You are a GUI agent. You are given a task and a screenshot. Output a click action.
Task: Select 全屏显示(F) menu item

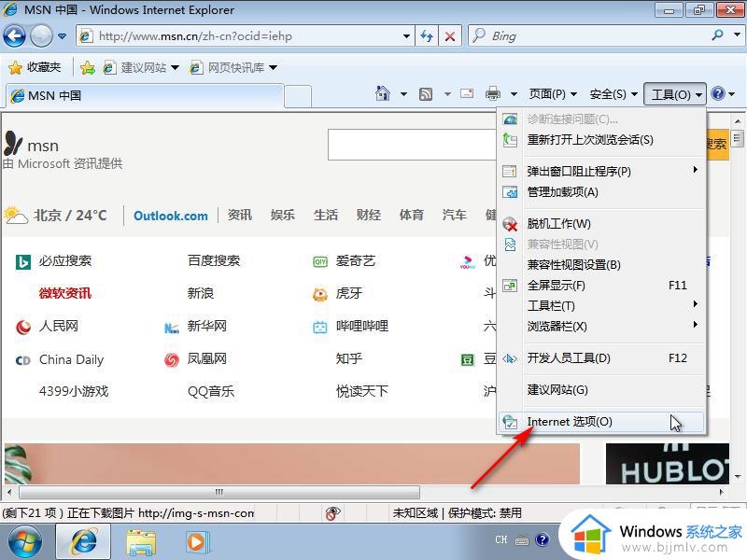point(601,286)
